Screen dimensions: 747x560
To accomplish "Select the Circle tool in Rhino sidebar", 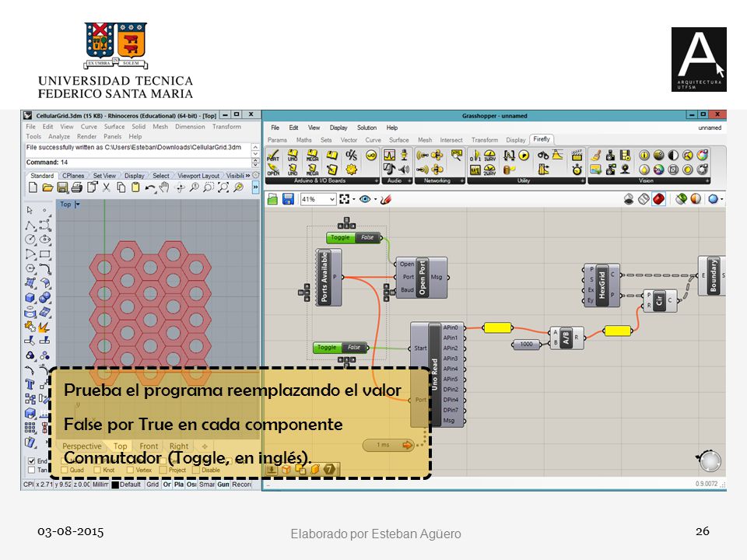I will click(30, 240).
